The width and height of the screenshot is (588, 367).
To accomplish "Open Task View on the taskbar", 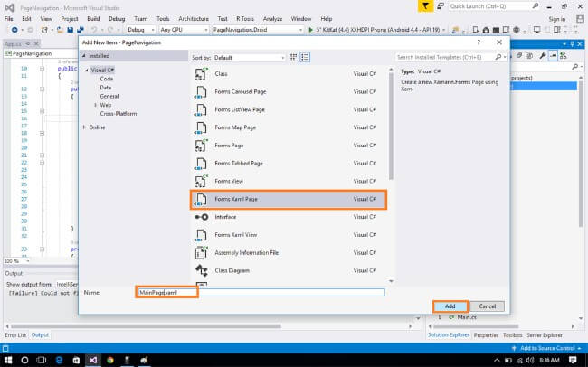I will [x=42, y=361].
